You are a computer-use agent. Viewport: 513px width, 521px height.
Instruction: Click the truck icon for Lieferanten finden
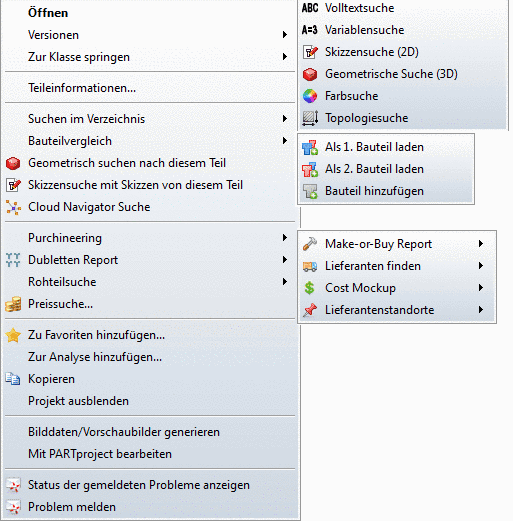pos(310,266)
